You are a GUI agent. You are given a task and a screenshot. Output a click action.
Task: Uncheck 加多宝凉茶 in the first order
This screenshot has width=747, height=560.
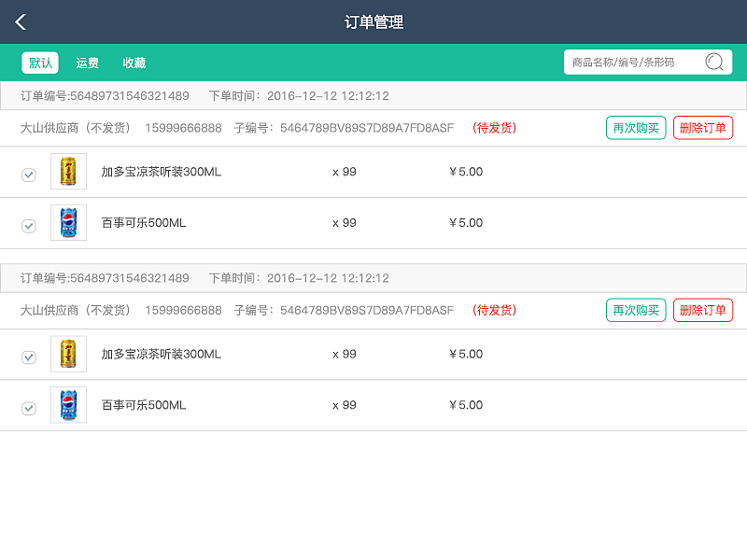pos(29,175)
